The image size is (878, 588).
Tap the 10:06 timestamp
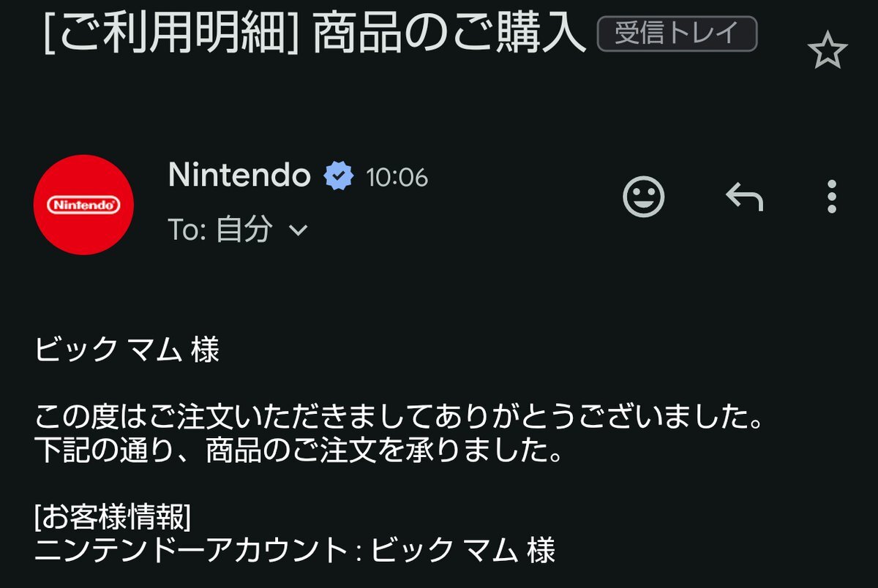pyautogui.click(x=397, y=178)
